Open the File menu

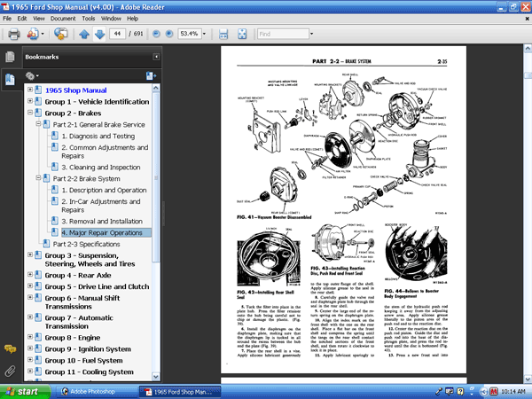point(7,19)
